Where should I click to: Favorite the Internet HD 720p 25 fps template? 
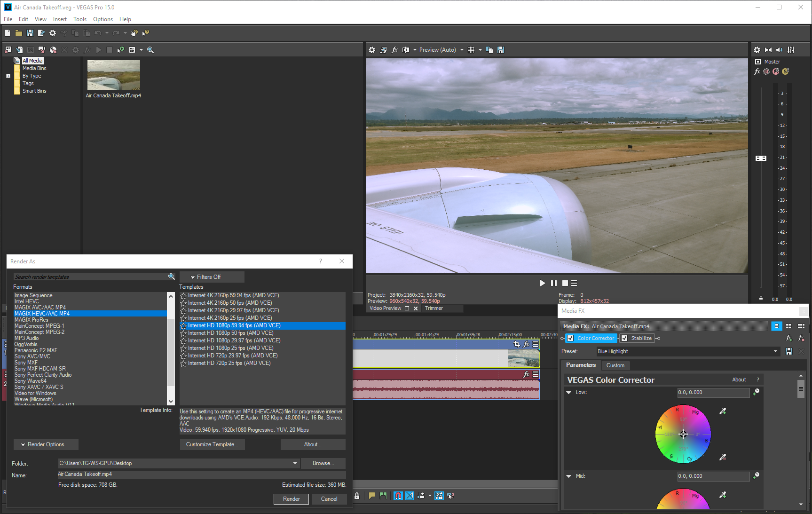click(183, 364)
